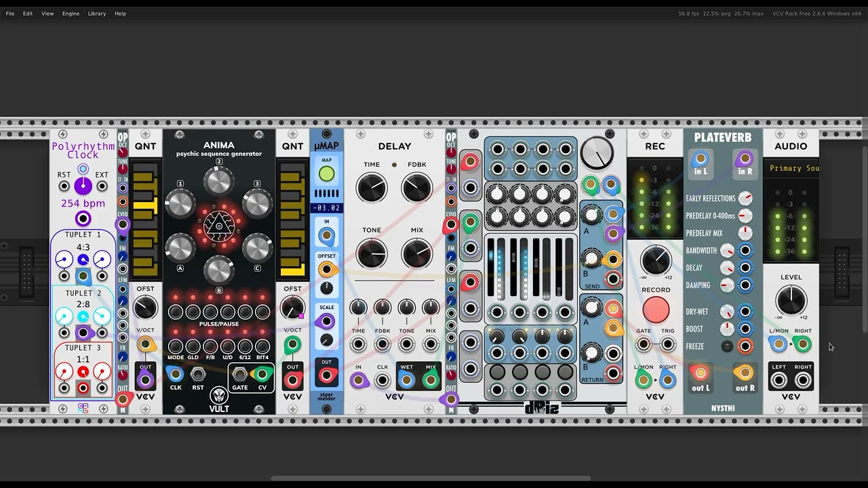The width and height of the screenshot is (868, 488).
Task: Click the DELAY WET output jack
Action: click(407, 380)
